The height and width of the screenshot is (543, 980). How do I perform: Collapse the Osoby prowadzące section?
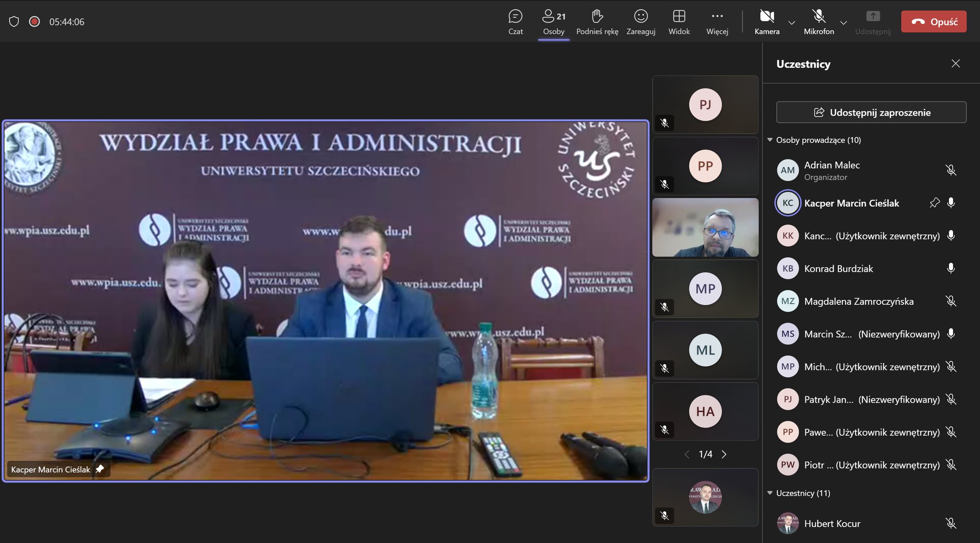pos(770,140)
